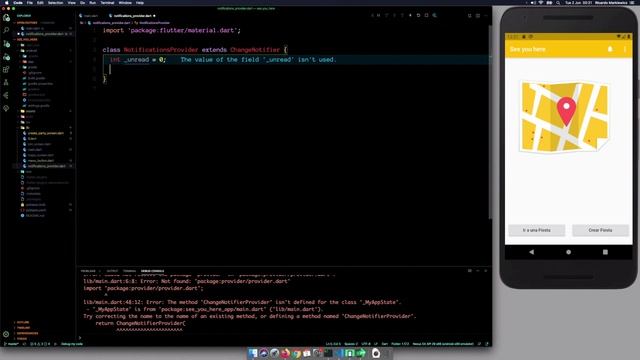The width and height of the screenshot is (640, 360).
Task: Open the Source Control view
Action: coord(6,43)
